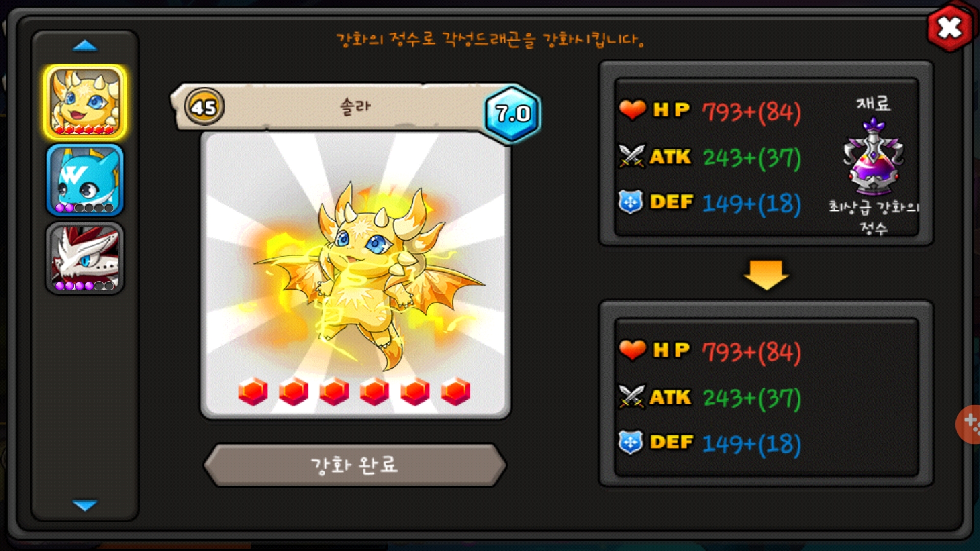
Task: Click the crossed swords ATK icon in upper stats
Action: [x=632, y=156]
